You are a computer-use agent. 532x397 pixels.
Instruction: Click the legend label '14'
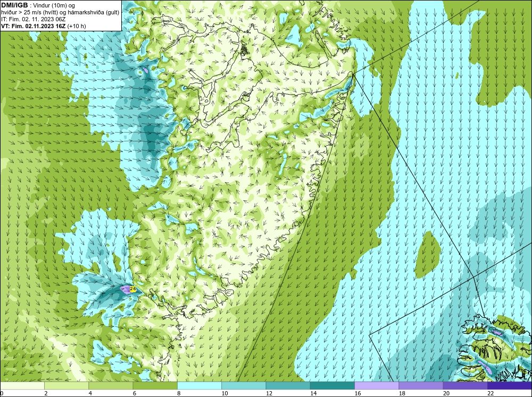point(313,393)
